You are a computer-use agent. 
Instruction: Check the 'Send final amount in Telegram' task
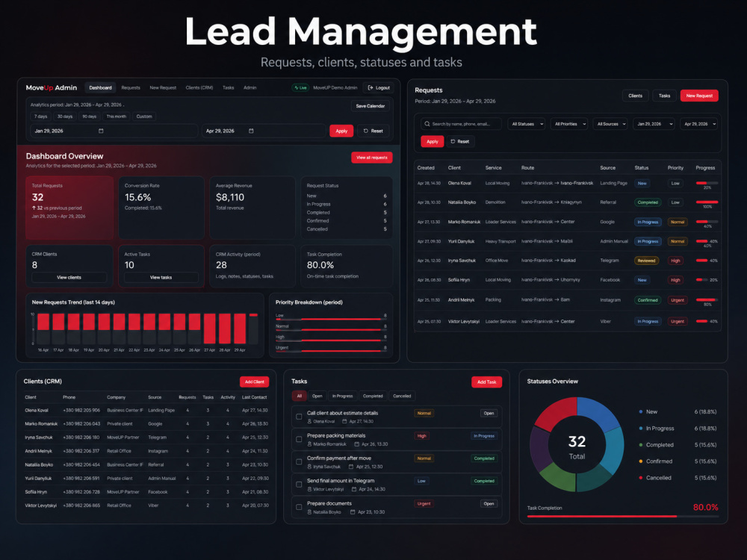pos(300,485)
